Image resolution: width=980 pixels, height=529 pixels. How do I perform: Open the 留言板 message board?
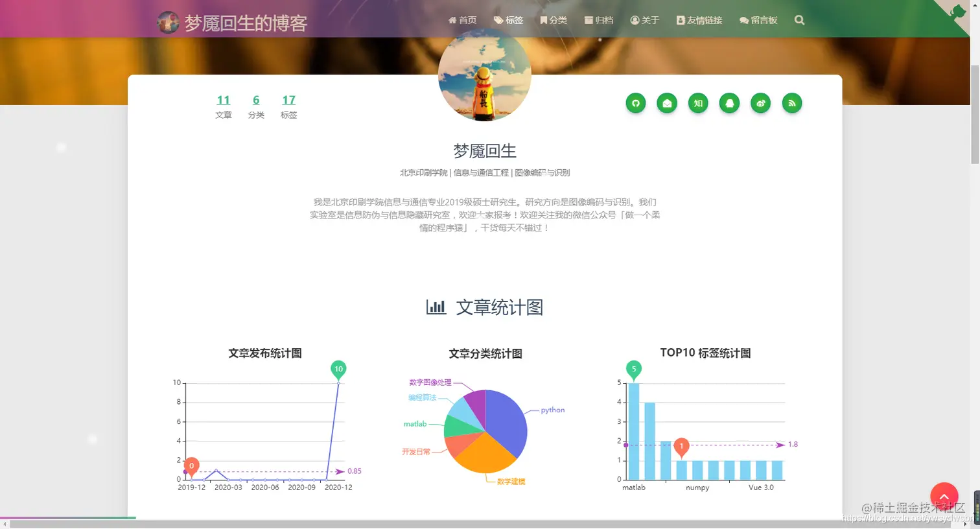coord(758,20)
